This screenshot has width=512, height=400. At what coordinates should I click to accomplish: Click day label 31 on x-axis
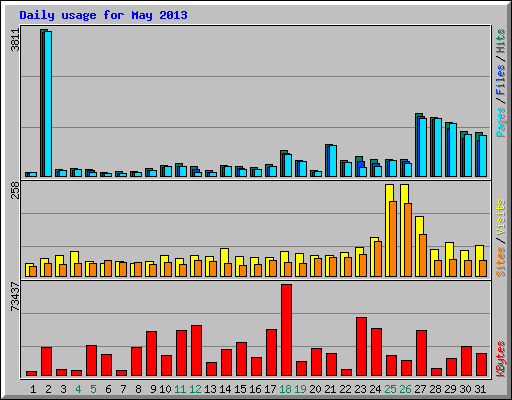pos(480,389)
